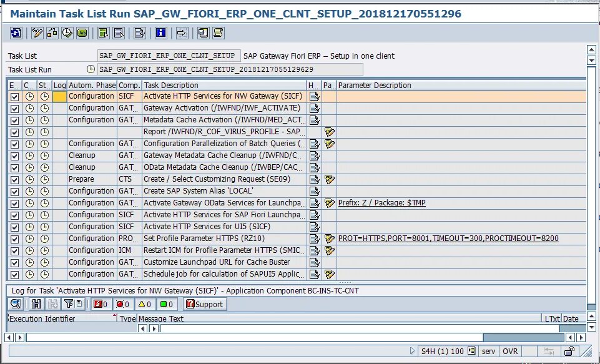600x364 pixels.
Task: Uncheck Metadata Cache Activation checkbox
Action: pyautogui.click(x=14, y=121)
